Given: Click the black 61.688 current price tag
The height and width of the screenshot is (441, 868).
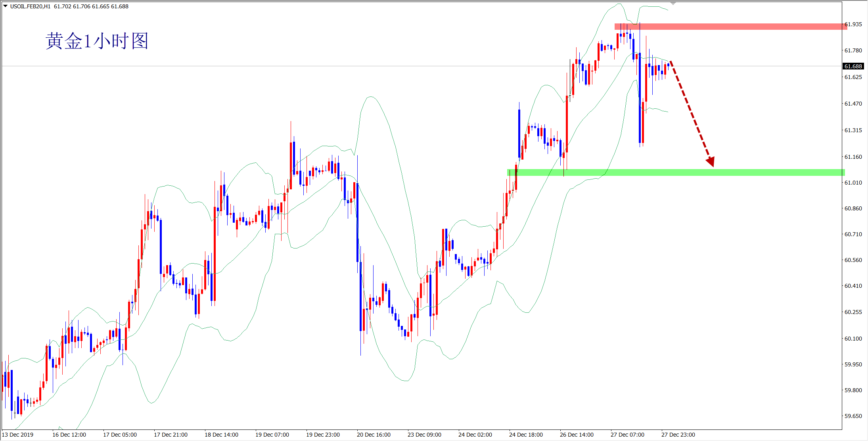Looking at the screenshot, I should [853, 66].
